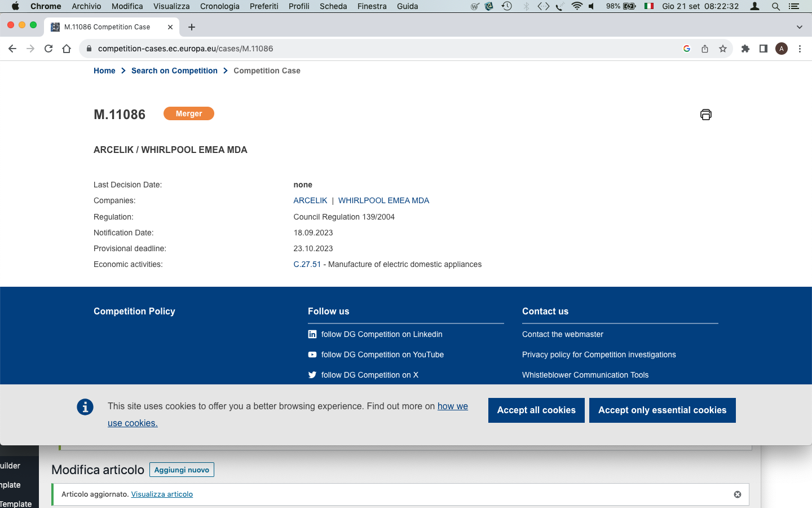
Task: Share this page via share icon
Action: pos(705,49)
